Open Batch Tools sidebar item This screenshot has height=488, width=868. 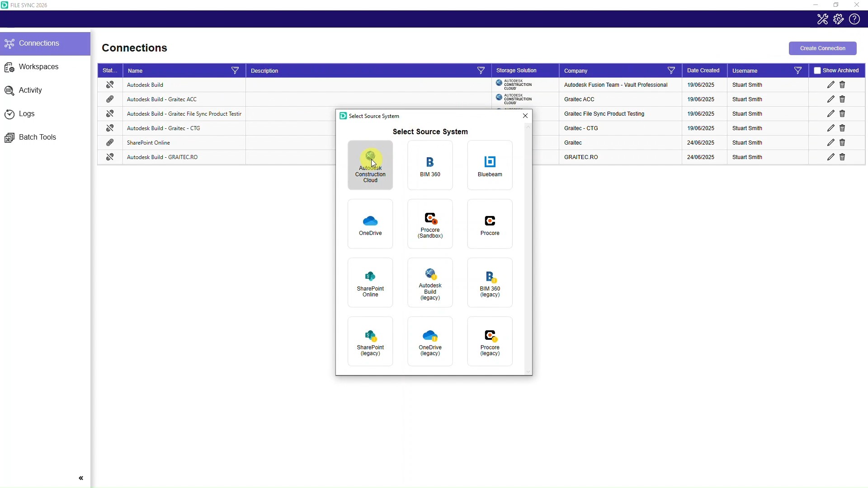(x=38, y=137)
